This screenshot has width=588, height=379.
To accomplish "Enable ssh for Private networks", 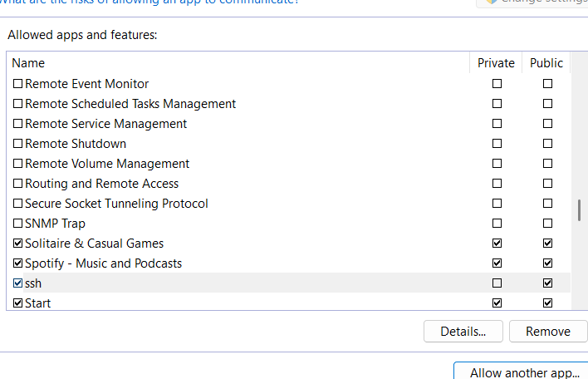I will click(x=497, y=283).
